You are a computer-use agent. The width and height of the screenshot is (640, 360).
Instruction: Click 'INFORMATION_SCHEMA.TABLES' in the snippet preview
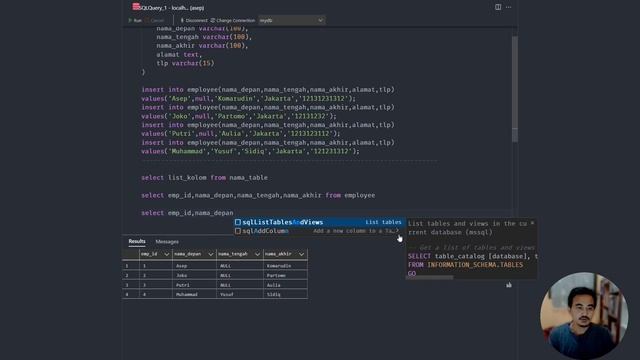pos(475,264)
